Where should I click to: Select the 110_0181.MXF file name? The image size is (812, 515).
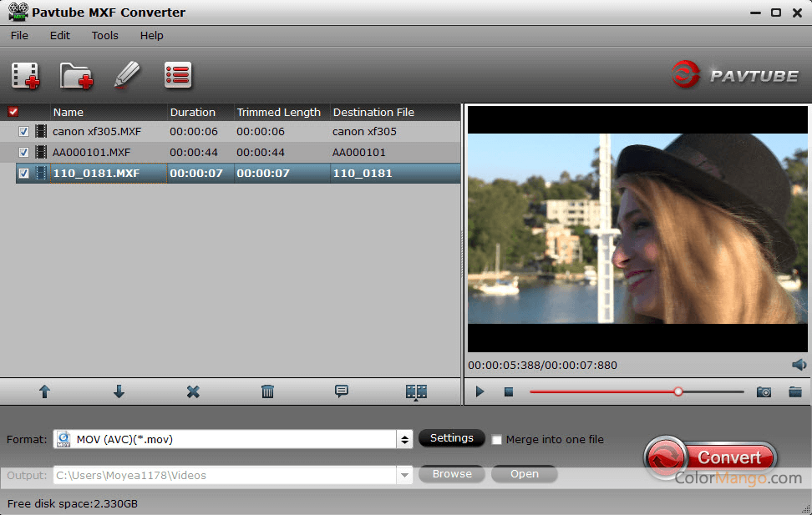click(x=96, y=173)
